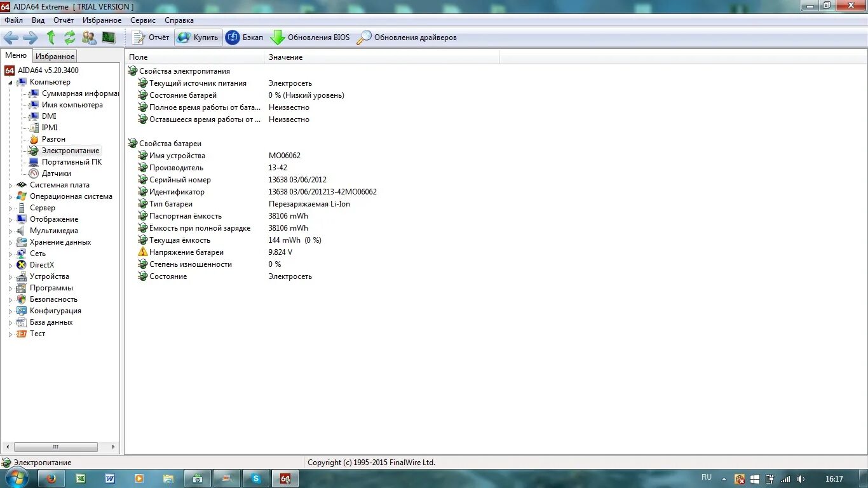868x488 pixels.
Task: Open the Отчёт menu in menu bar
Action: (64, 20)
